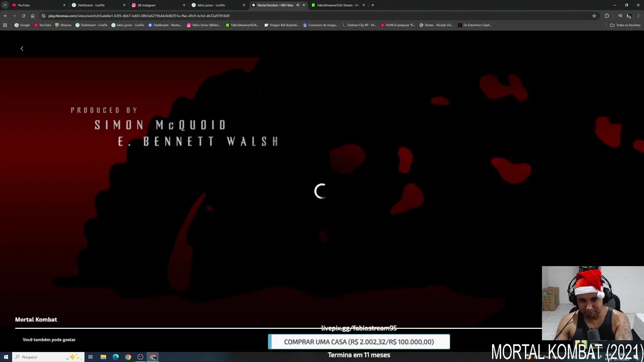This screenshot has width=644, height=362.
Task: Bookmark this page with the star icon
Action: pyautogui.click(x=594, y=16)
